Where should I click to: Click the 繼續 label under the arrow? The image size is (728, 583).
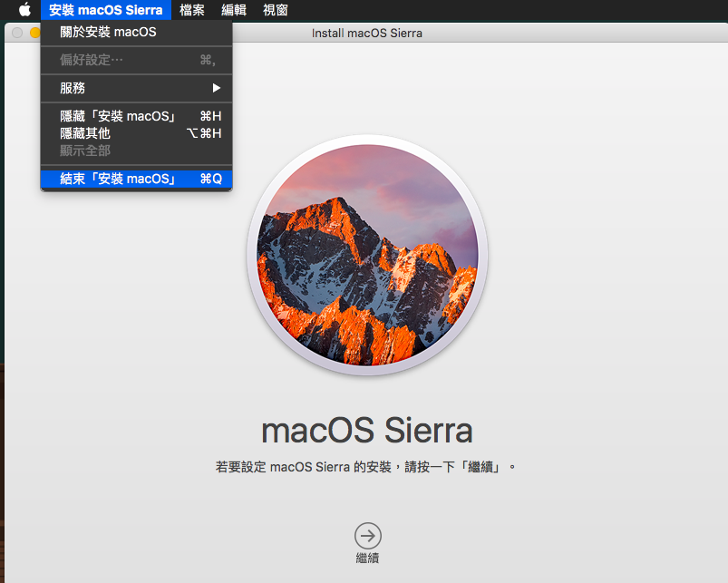pos(368,558)
